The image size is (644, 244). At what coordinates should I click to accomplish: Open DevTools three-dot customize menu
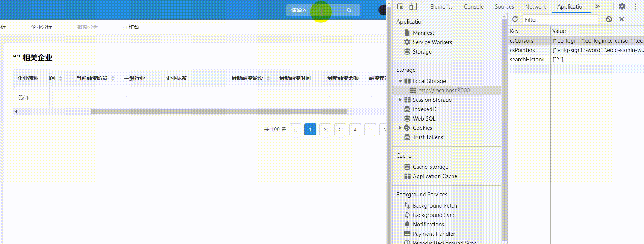click(x=635, y=6)
